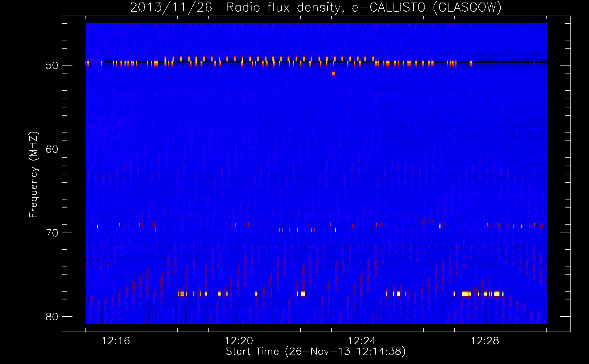Click the plot title 2013/11/26 Radio flux density
The height and width of the screenshot is (364, 589).
tap(316, 7)
